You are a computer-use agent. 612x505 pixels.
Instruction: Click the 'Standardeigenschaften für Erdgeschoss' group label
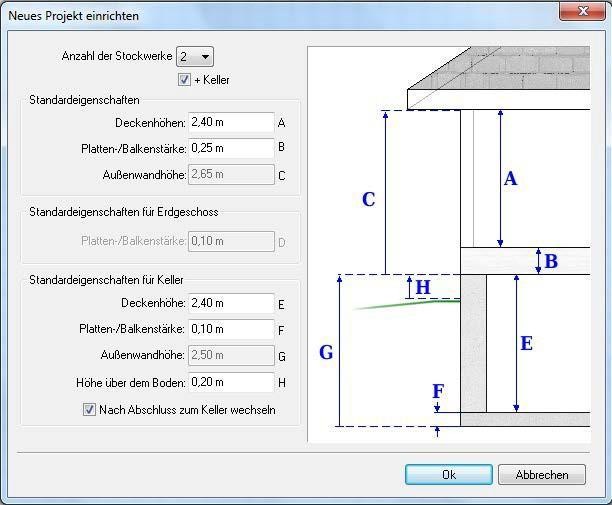click(124, 212)
